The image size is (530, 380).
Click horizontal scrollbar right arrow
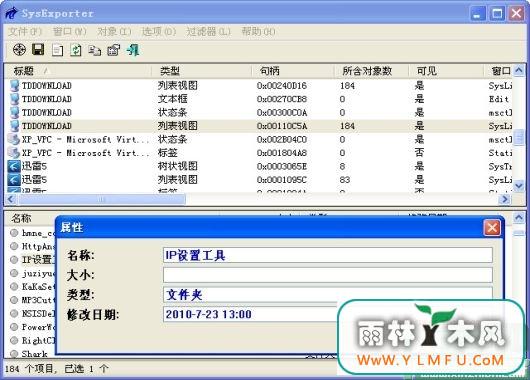pyautogui.click(x=505, y=199)
